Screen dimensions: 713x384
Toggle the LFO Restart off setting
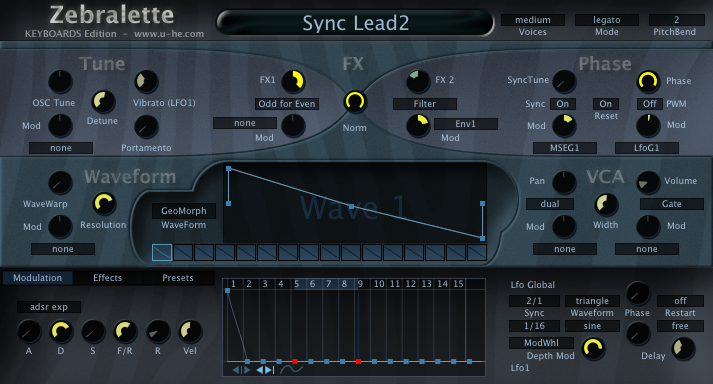[680, 301]
